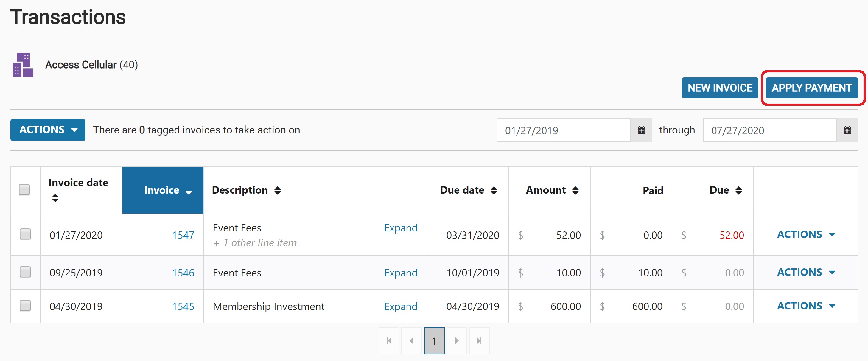The height and width of the screenshot is (361, 868).
Task: Click the APPLY PAYMENT button
Action: (x=811, y=88)
